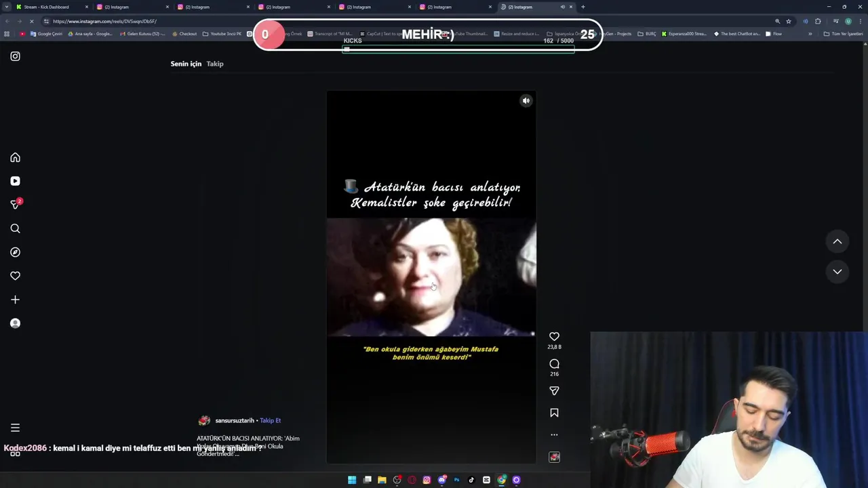The image size is (868, 488).
Task: Open the Youtube İnco PK bookmark folder
Action: 222,34
